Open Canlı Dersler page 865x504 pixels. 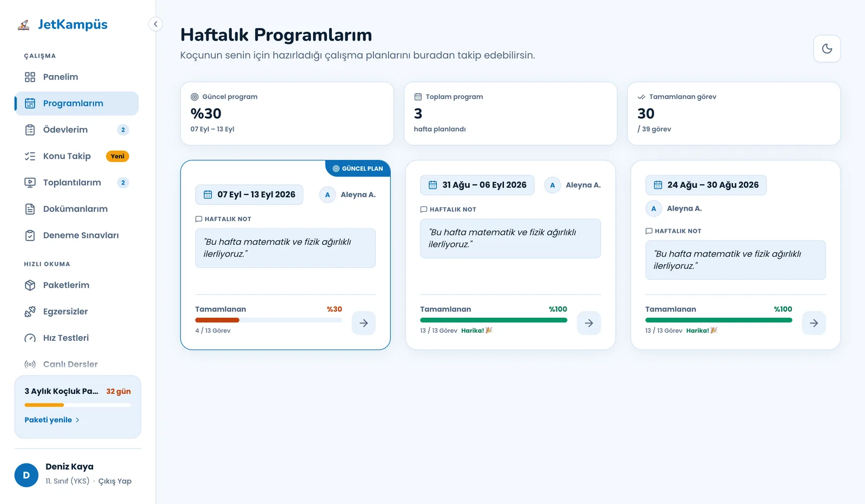click(77, 365)
